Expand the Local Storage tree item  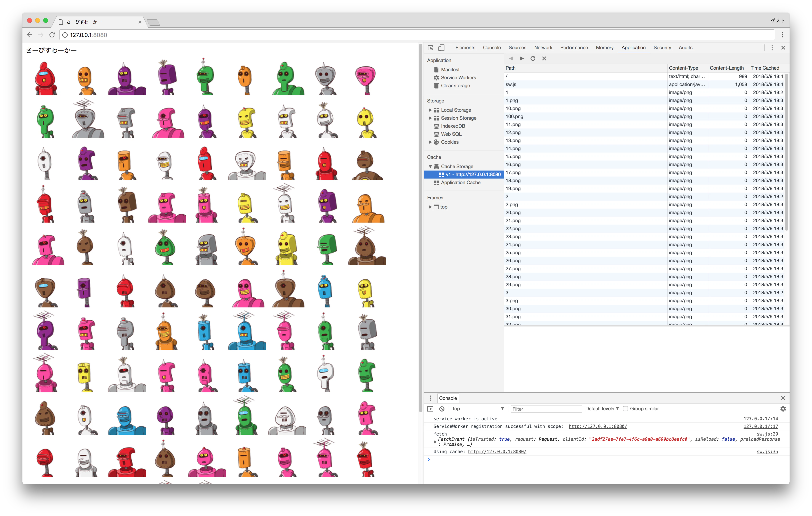point(430,110)
